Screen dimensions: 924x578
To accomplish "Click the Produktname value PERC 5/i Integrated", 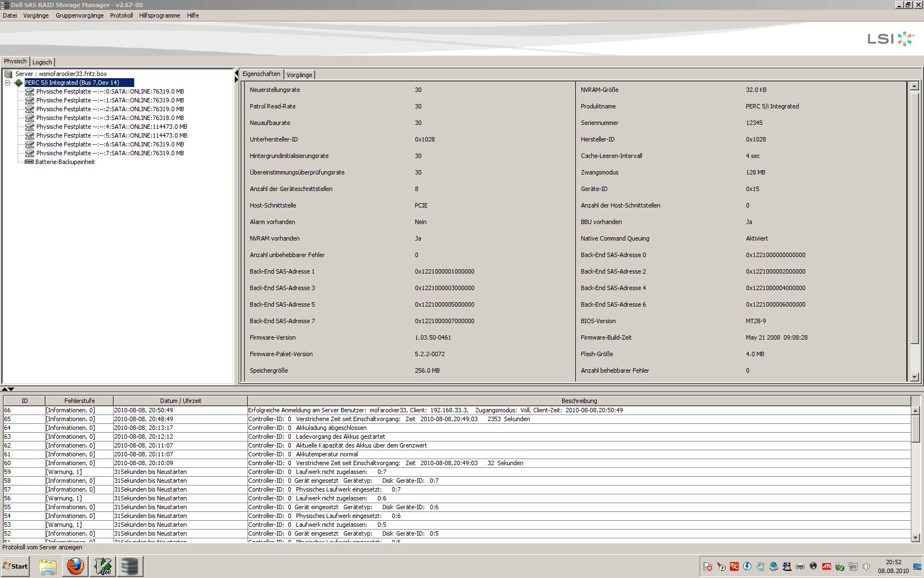I will [x=772, y=107].
